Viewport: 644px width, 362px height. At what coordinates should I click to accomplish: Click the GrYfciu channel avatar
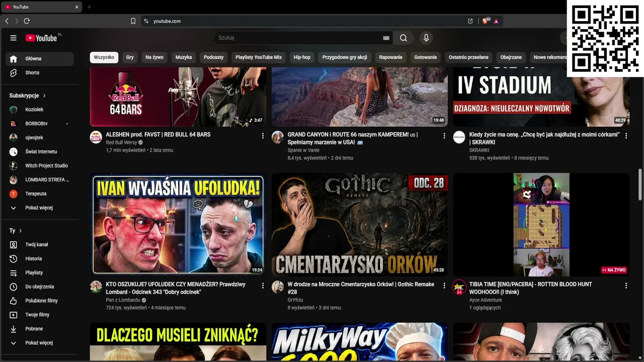pos(278,287)
